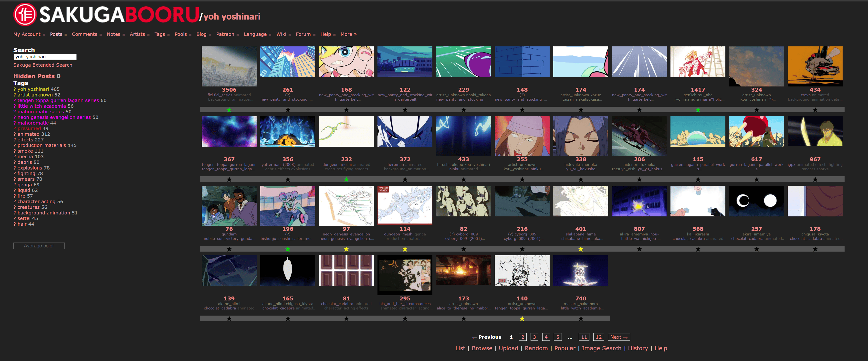Click yellow star under Evangelion post 97

click(x=346, y=249)
